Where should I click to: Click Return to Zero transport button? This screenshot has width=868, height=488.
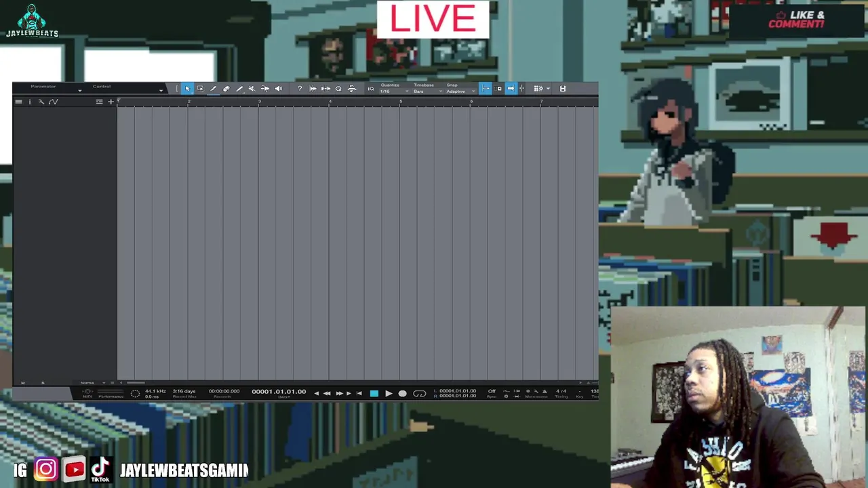359,393
